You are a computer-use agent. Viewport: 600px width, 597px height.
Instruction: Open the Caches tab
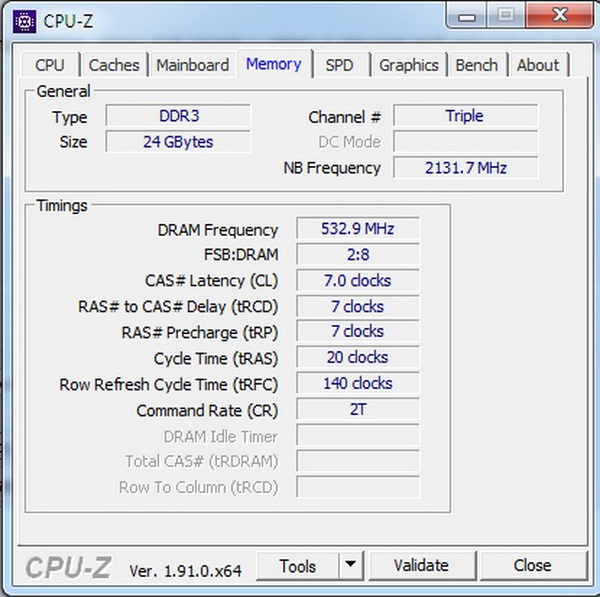pos(114,65)
